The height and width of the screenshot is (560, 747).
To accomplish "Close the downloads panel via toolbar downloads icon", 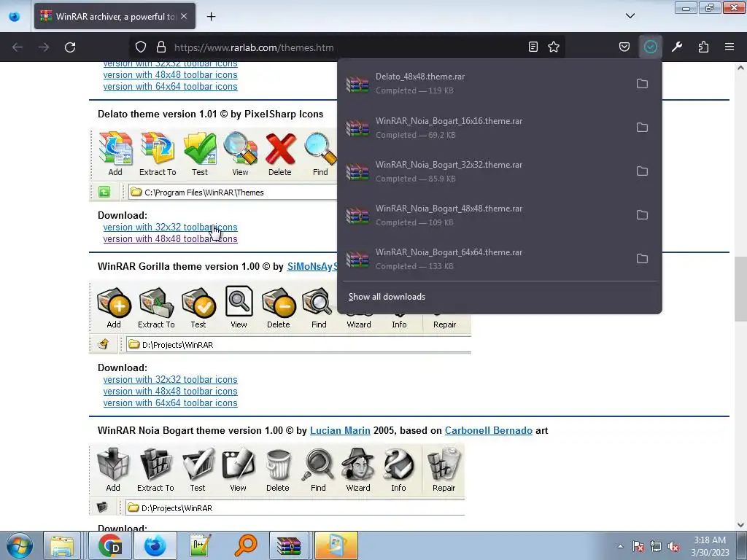I will (x=650, y=47).
